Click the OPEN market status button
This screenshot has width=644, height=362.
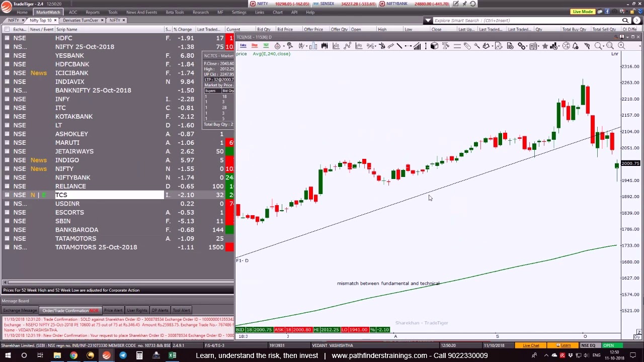tap(608, 345)
